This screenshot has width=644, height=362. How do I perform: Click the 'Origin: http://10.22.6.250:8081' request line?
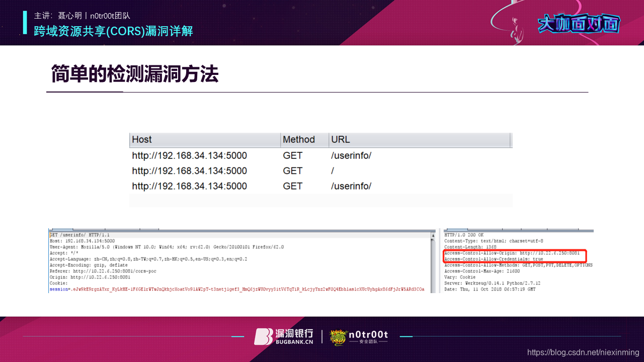tap(90, 278)
